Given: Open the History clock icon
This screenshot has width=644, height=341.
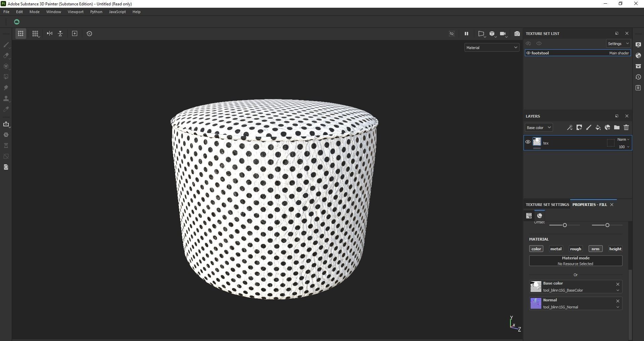Looking at the screenshot, I should pos(638,77).
